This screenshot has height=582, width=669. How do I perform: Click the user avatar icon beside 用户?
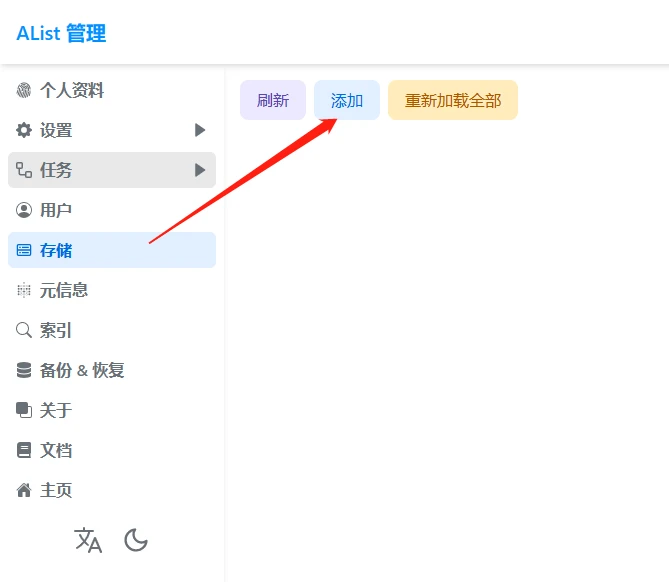(x=24, y=210)
